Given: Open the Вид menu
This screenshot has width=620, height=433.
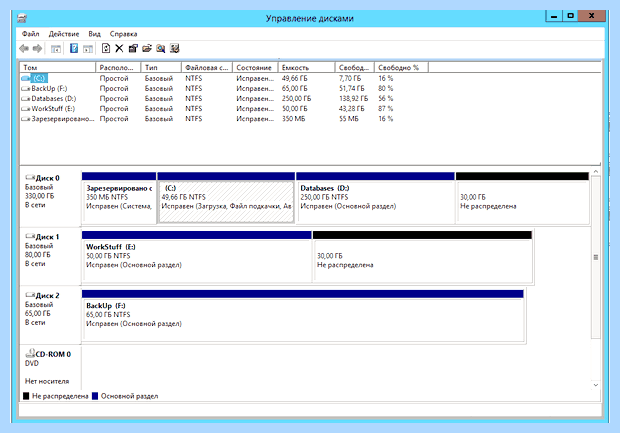Looking at the screenshot, I should point(94,34).
